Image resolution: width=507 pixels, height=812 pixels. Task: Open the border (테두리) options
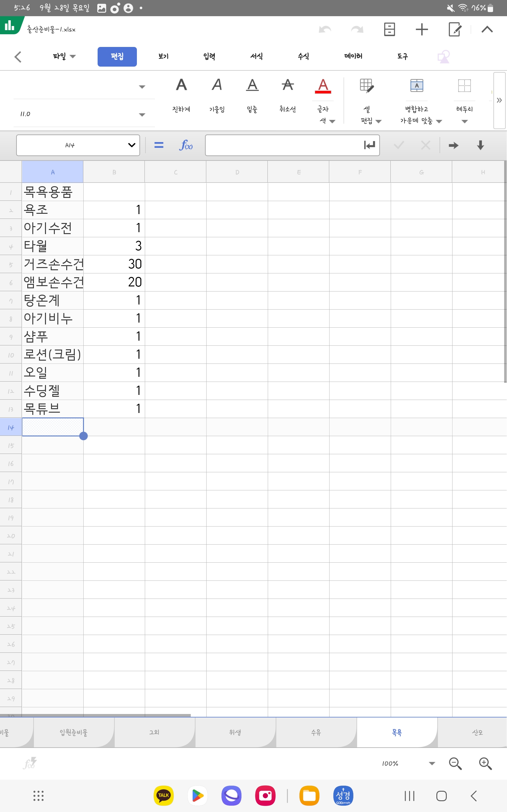coord(464,86)
